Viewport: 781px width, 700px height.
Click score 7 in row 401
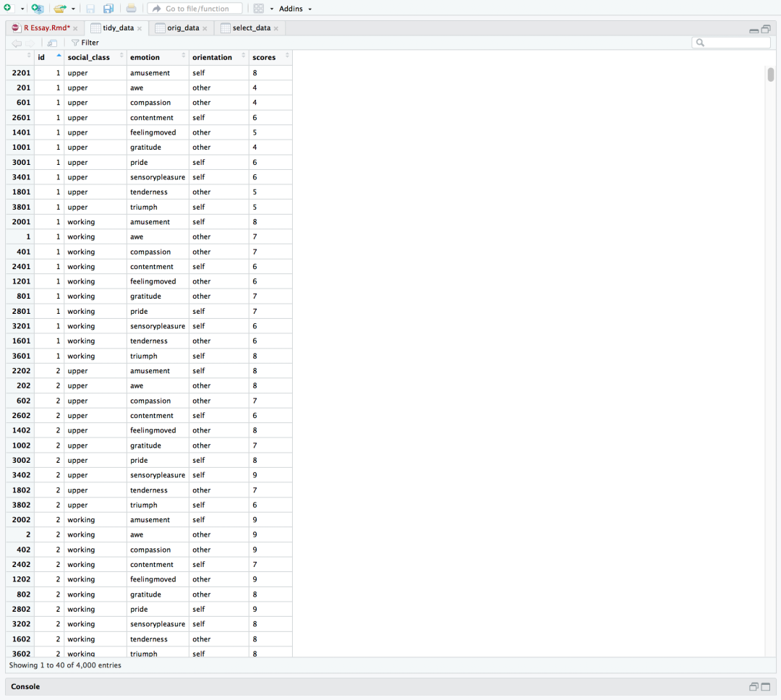coord(255,252)
